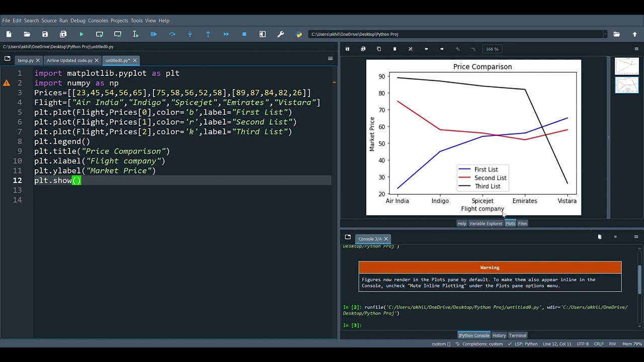The width and height of the screenshot is (644, 362).
Task: Start debugging the file
Action: pos(154,34)
